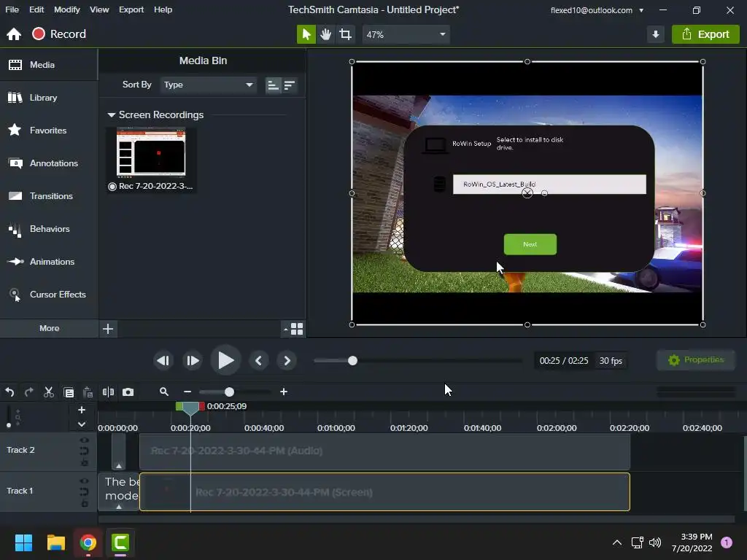
Task: Click the timeline zoom magnifier icon
Action: [164, 392]
